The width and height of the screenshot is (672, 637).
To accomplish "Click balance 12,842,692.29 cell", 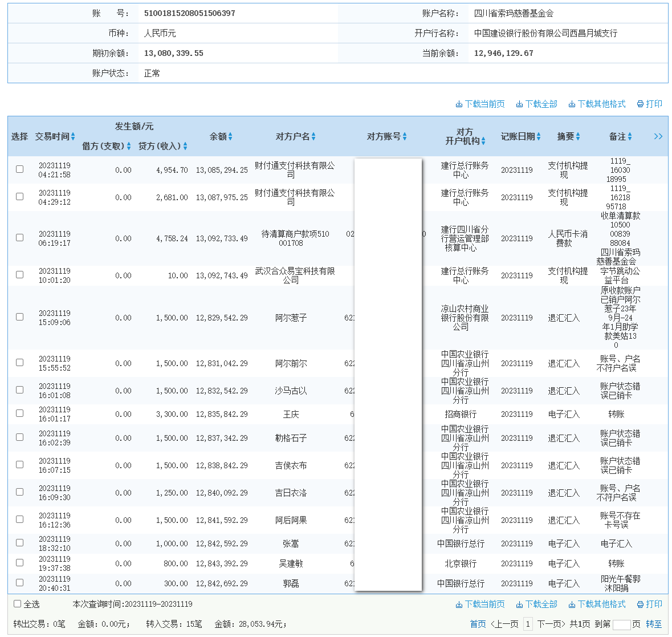I will click(222, 583).
